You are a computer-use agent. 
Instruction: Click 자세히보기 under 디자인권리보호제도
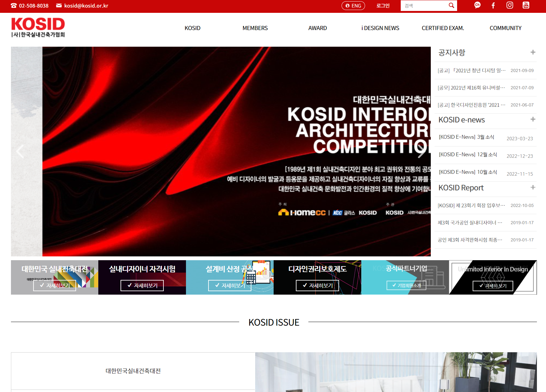coord(317,286)
